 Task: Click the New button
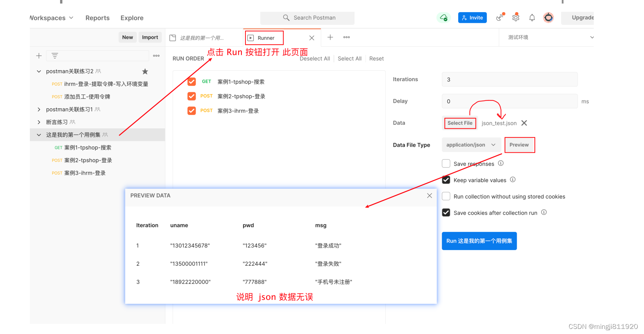[x=128, y=37]
